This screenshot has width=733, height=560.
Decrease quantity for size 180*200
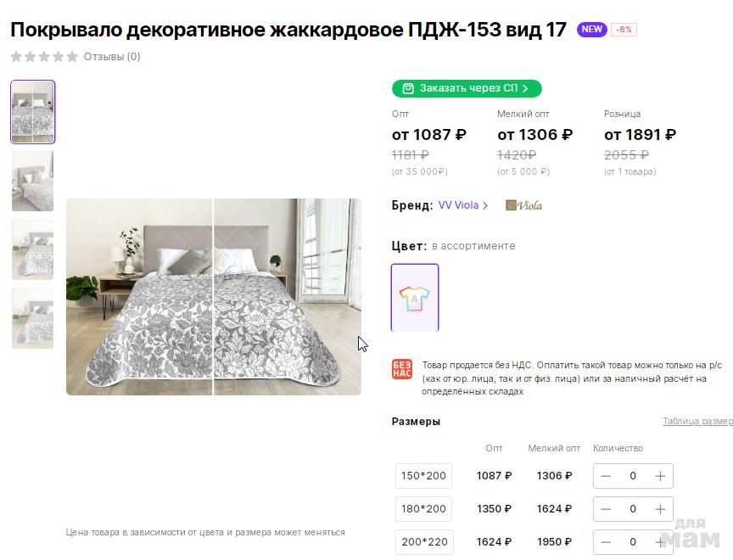click(x=606, y=509)
